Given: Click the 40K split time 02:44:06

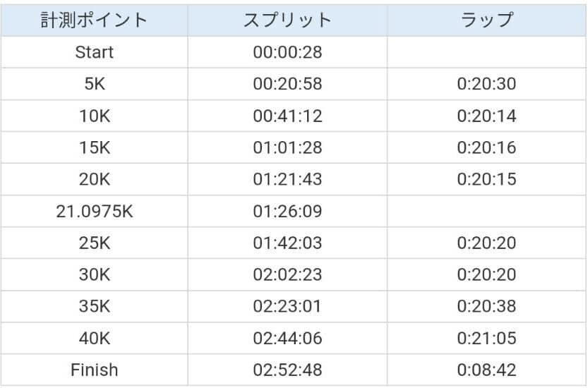Looking at the screenshot, I should pos(287,338).
